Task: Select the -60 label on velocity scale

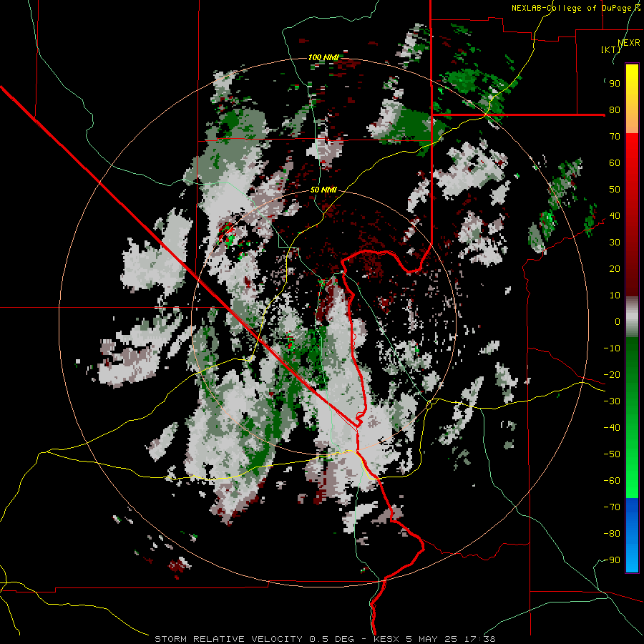Action: pos(612,481)
